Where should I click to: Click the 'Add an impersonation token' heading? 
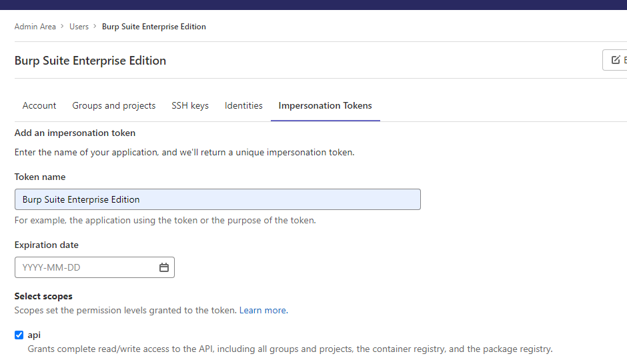[x=75, y=133]
